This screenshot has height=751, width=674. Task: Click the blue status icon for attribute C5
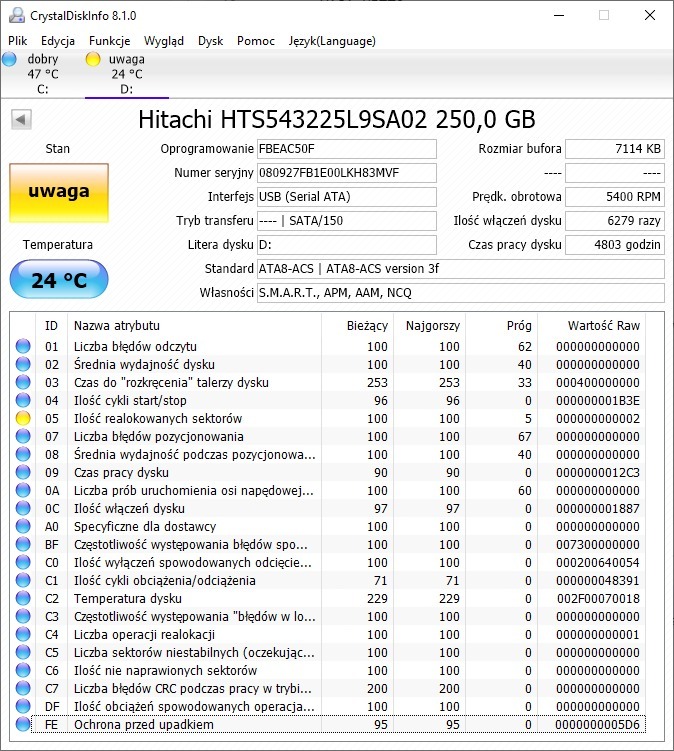[23, 652]
